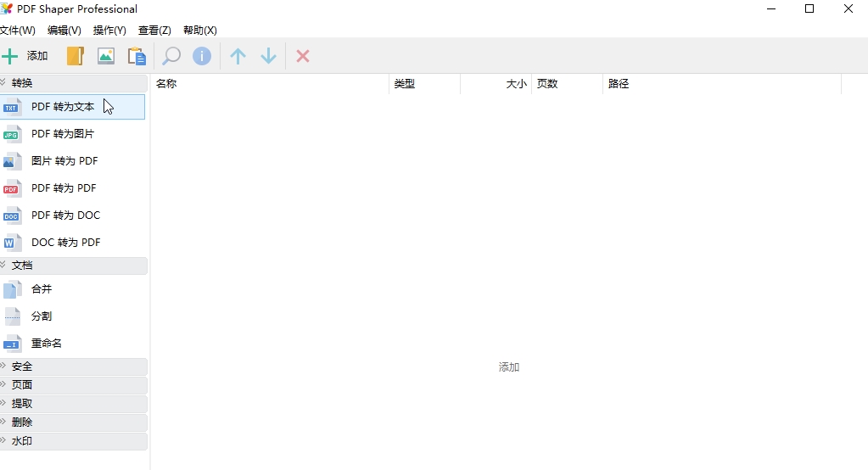The image size is (868, 470).
Task: Click the DOC icon for PDF 转为 DOC
Action: (x=12, y=215)
